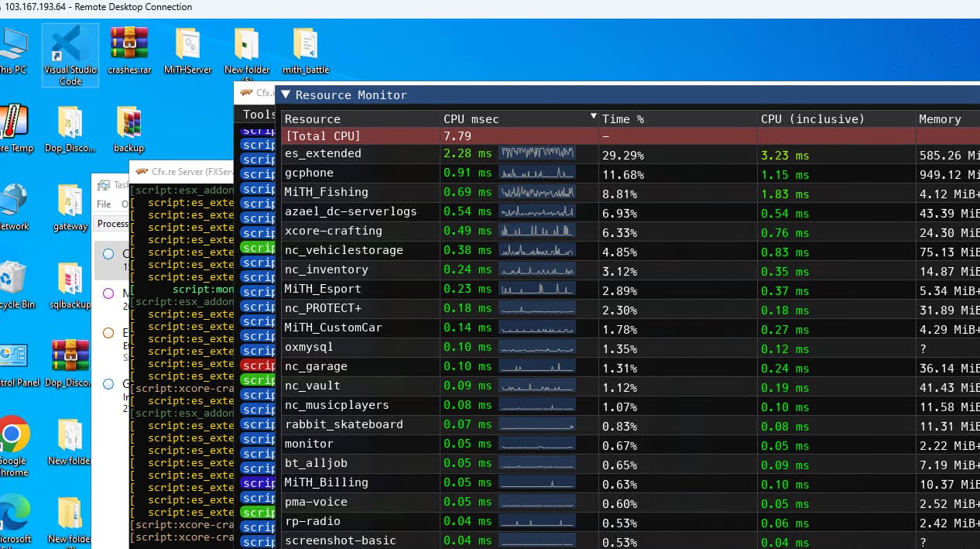Click the screenshot-basic resource name
This screenshot has width=980, height=549.
340,540
